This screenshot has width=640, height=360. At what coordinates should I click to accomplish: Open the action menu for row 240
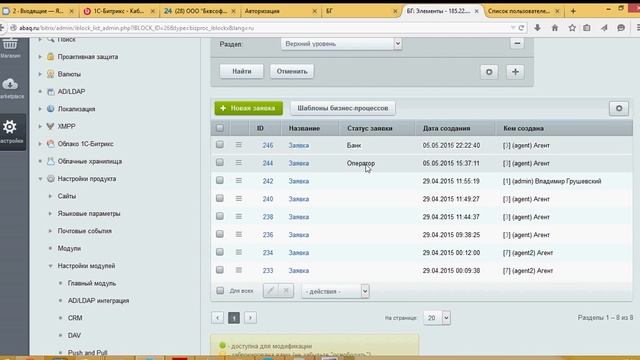click(x=239, y=199)
